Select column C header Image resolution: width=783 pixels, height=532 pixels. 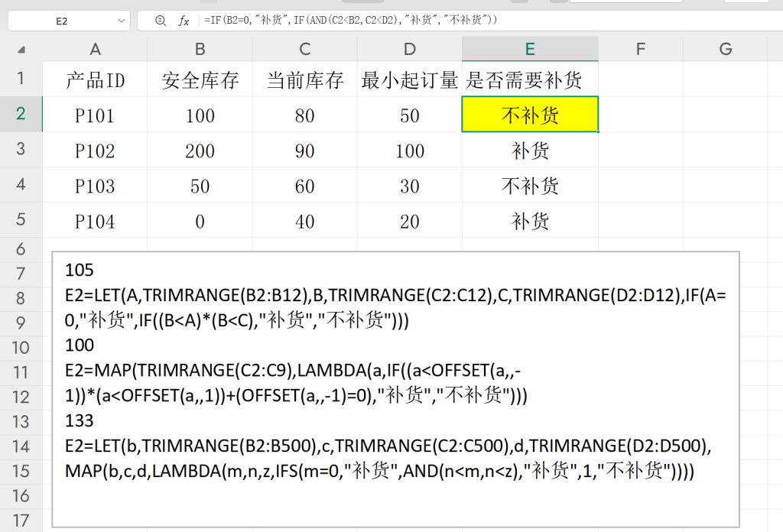pyautogui.click(x=304, y=49)
